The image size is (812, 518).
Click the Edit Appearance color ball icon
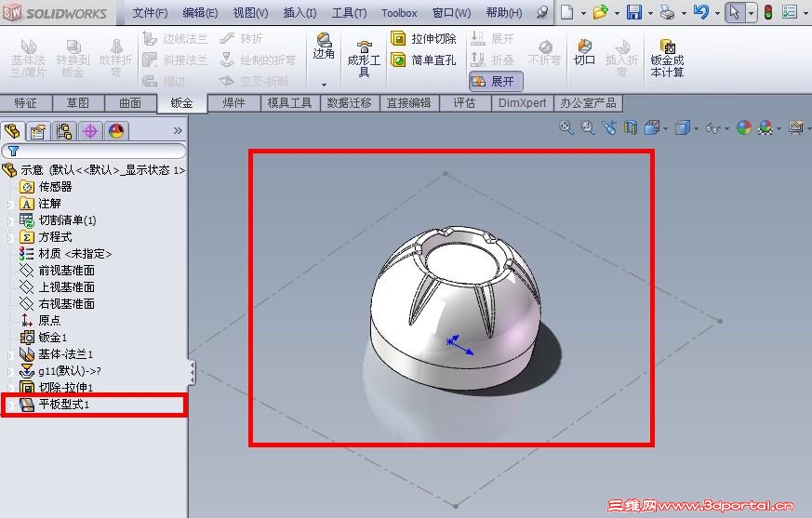(x=744, y=126)
